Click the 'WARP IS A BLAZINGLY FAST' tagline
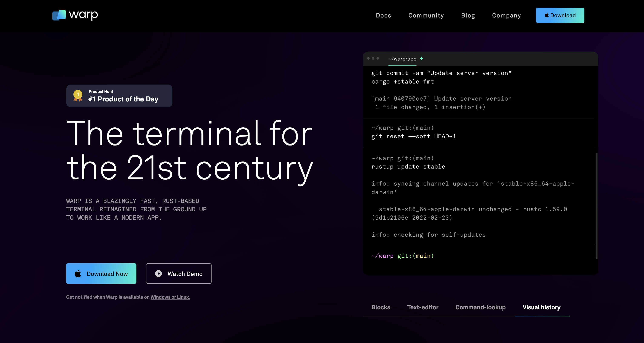Image resolution: width=644 pixels, height=343 pixels. pos(136,209)
